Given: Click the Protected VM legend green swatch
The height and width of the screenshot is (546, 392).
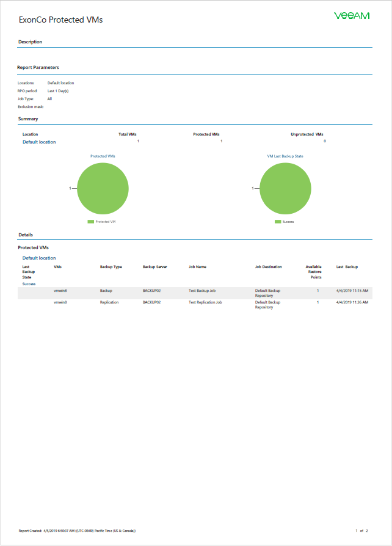Looking at the screenshot, I should (90, 222).
